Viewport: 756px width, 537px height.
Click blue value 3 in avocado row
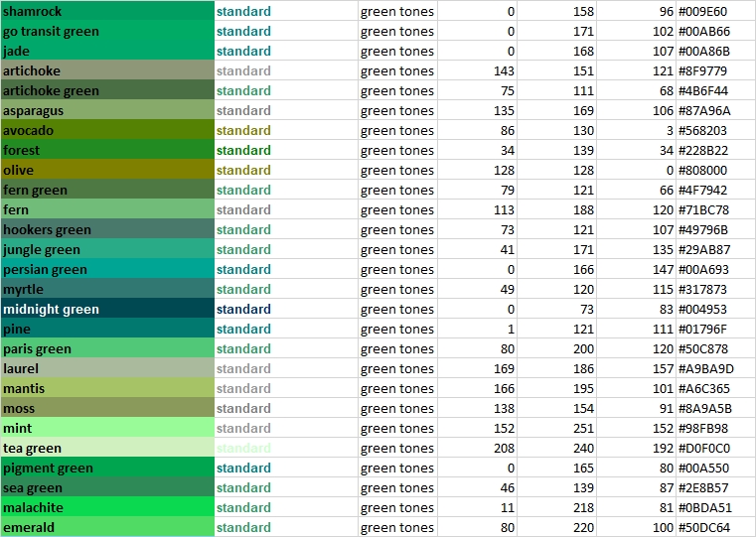click(671, 130)
